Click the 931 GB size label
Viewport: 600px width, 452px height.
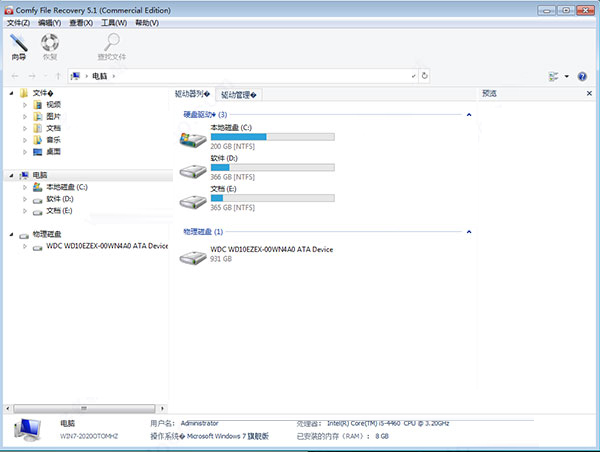[221, 259]
